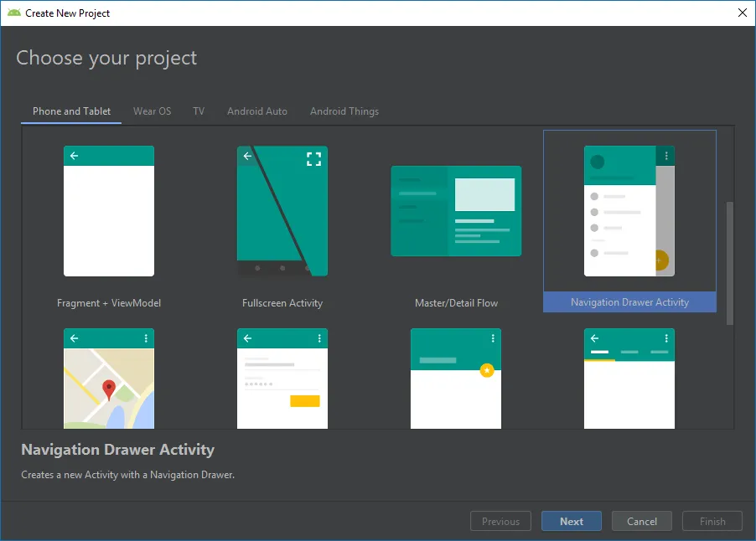Choose the Fullscreen Activity template
The height and width of the screenshot is (541, 756).
pos(282,211)
